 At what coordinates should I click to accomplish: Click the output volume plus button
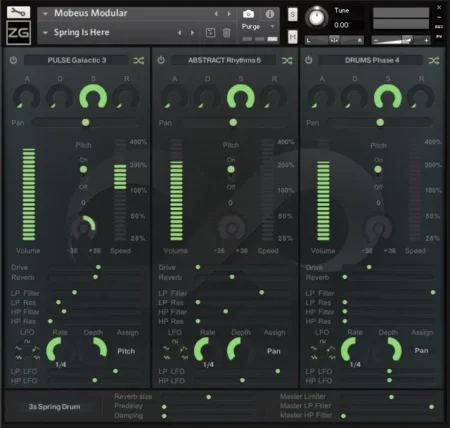(426, 40)
